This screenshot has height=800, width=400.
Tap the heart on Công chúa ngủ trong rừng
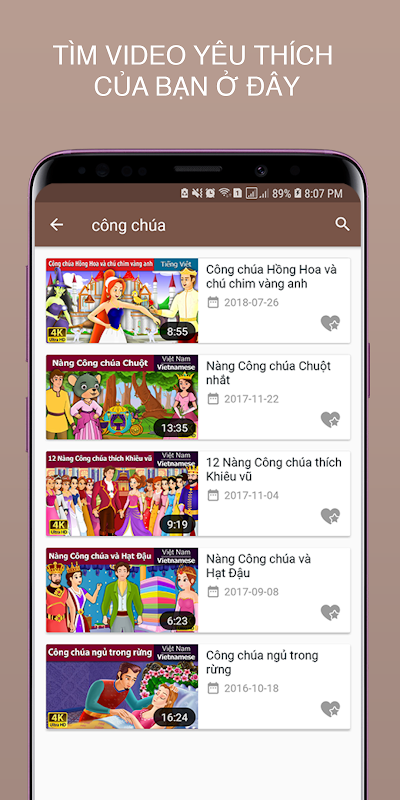point(330,709)
